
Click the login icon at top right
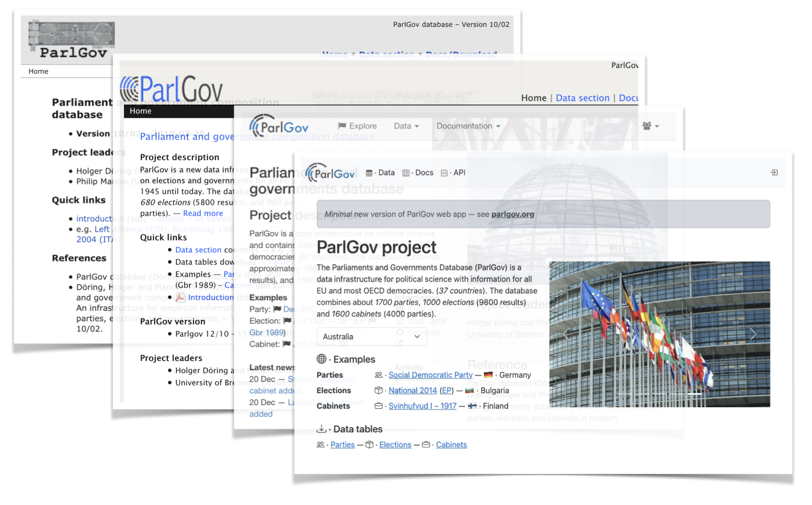(774, 172)
